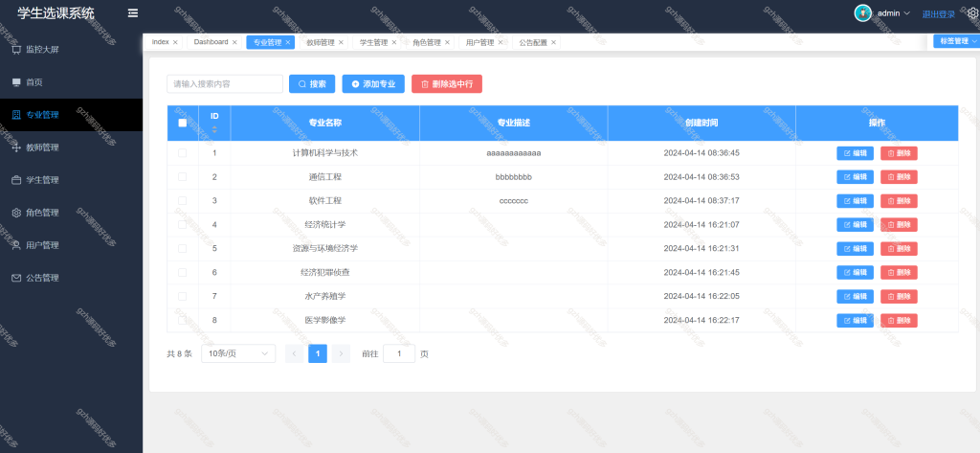Edit the 计算机科学与技术 row
The width and height of the screenshot is (980, 453).
click(855, 153)
